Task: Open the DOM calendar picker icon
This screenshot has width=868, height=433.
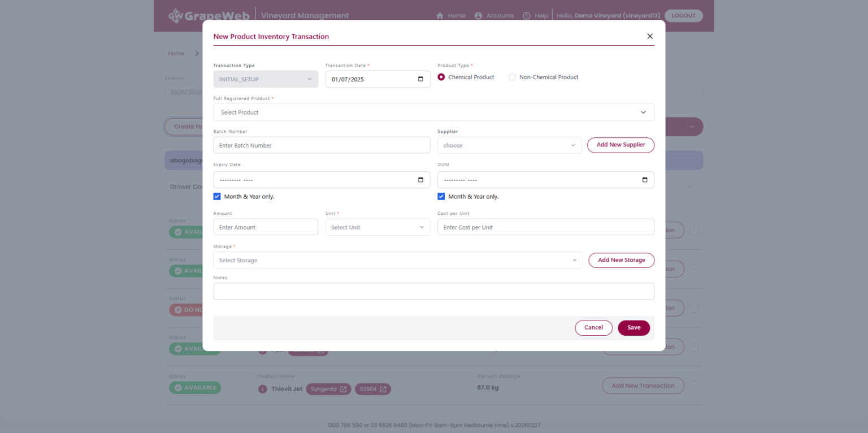Action: point(645,180)
